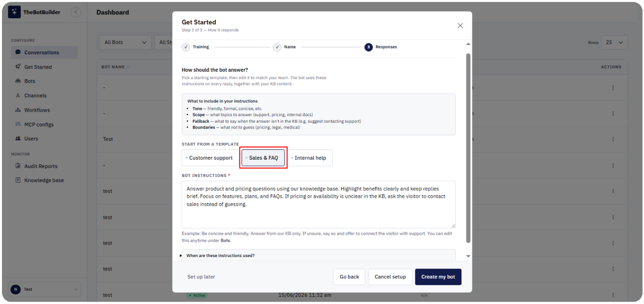644x304 pixels.
Task: Open the Rows 25 dropdown
Action: (x=614, y=43)
